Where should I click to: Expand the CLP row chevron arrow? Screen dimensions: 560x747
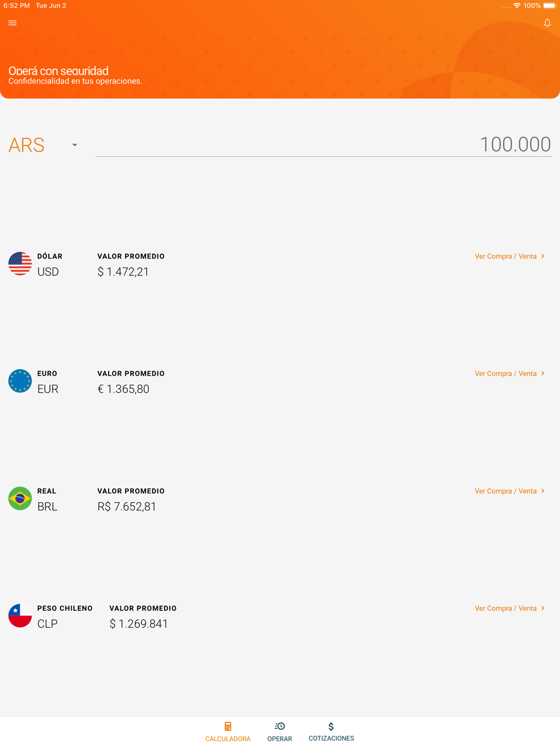[x=543, y=608]
